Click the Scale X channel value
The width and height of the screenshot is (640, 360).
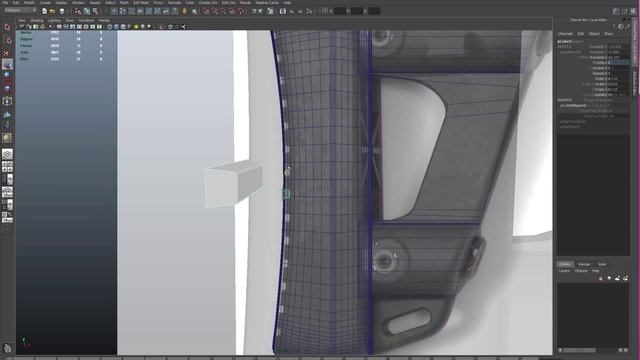tap(619, 79)
